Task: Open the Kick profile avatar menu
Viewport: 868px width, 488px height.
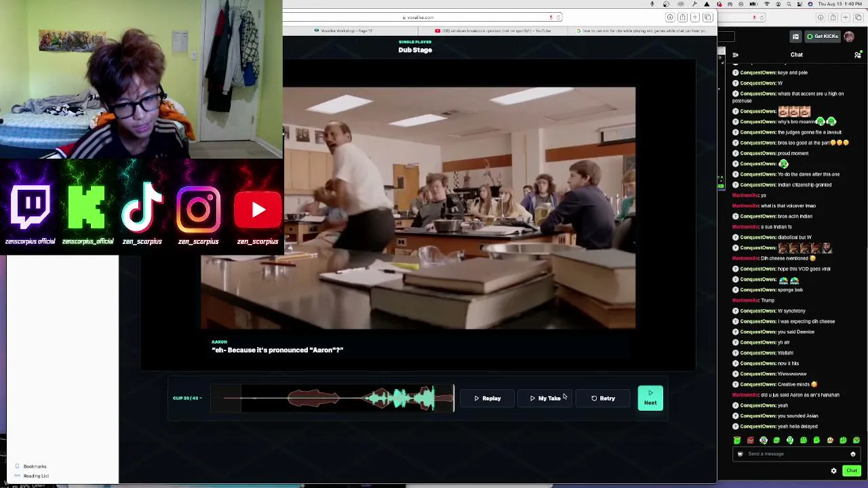Action: tap(849, 37)
